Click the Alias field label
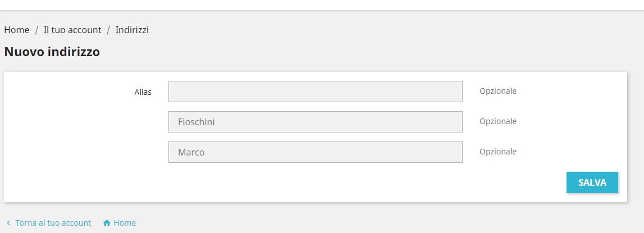 (x=143, y=92)
